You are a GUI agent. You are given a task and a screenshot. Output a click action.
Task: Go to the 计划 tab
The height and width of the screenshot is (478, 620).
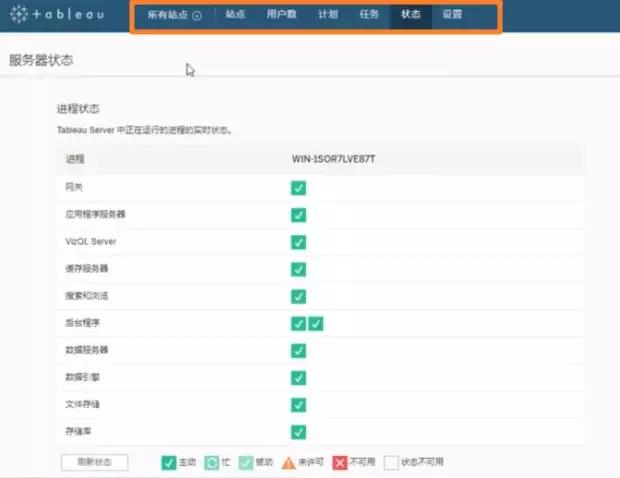coord(328,16)
